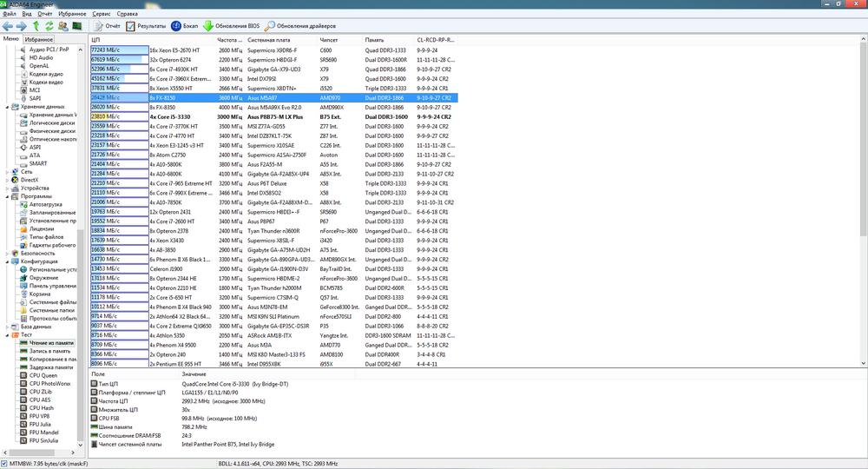Collapse the Тест tree node

click(7, 335)
